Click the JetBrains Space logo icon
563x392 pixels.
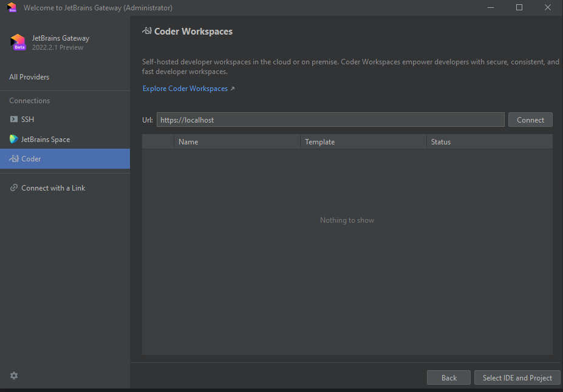[x=13, y=139]
